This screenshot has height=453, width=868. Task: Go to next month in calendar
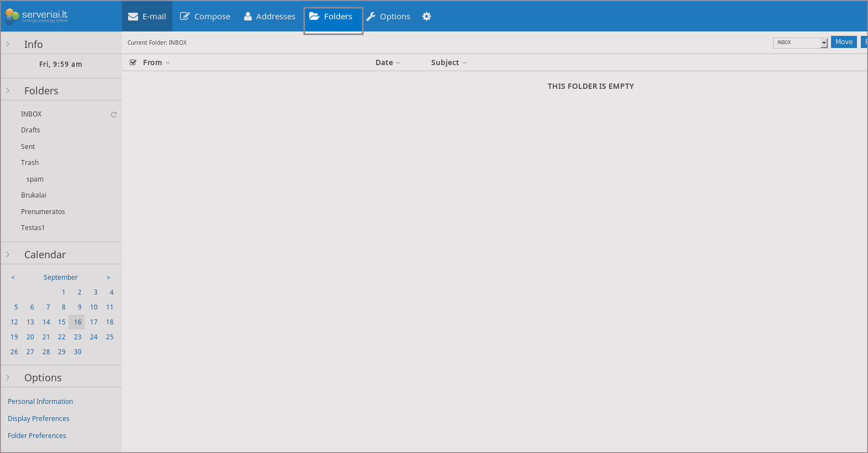pos(108,278)
